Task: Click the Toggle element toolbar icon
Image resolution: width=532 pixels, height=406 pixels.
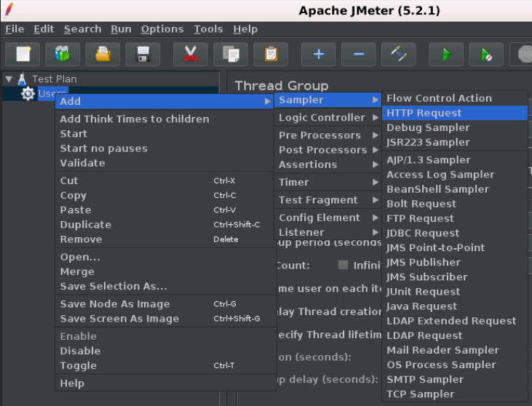Action: [398, 54]
